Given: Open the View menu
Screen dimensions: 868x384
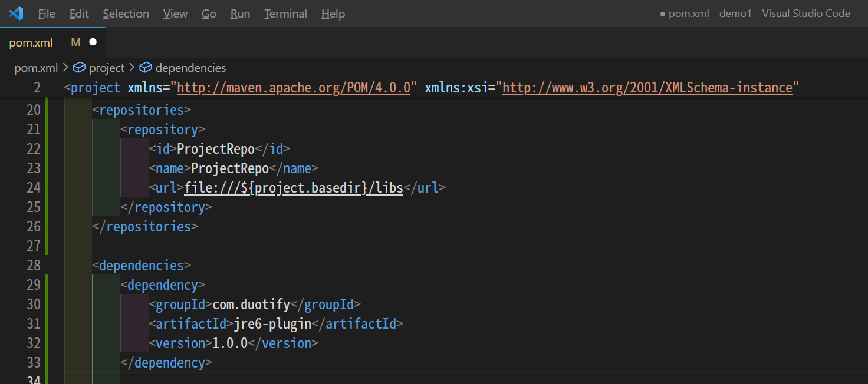Looking at the screenshot, I should pos(175,14).
